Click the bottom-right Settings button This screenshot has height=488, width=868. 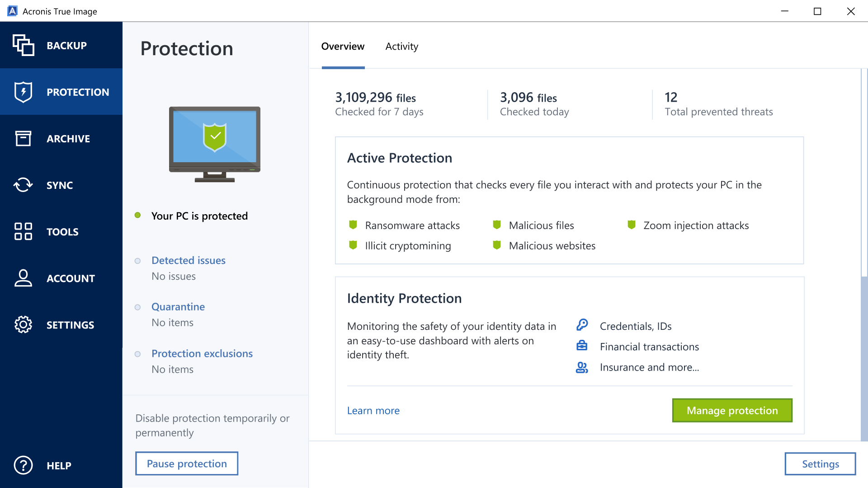click(820, 464)
